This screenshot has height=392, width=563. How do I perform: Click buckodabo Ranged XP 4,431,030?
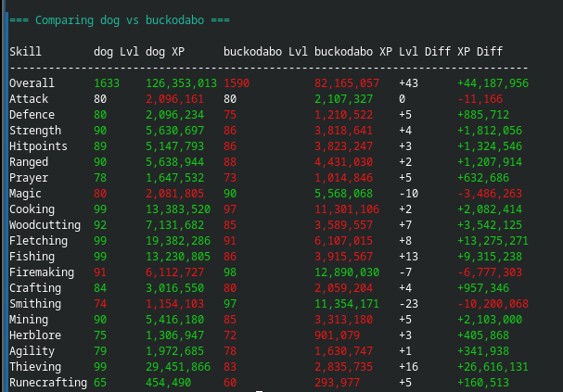click(x=343, y=162)
